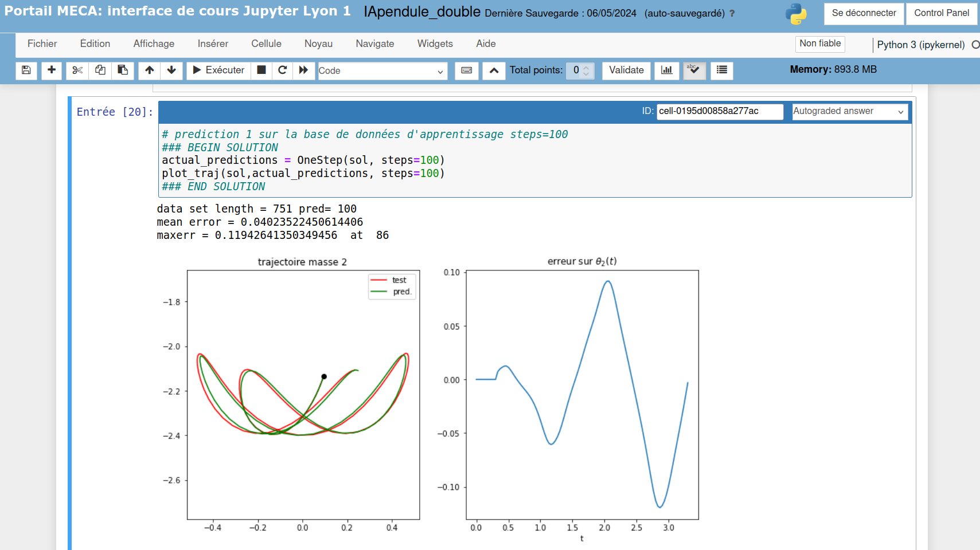Restart and run all with fast-forward icon

(303, 70)
